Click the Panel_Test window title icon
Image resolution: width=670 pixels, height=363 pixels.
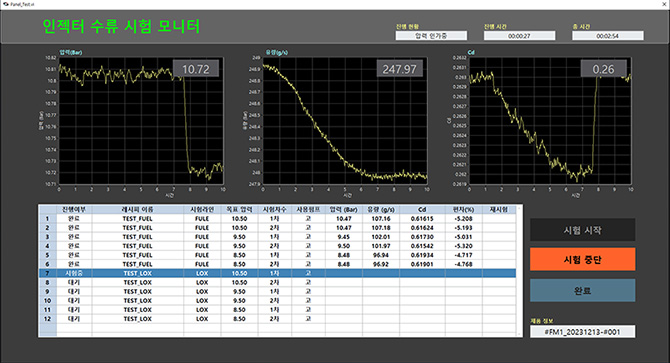[x=5, y=4]
